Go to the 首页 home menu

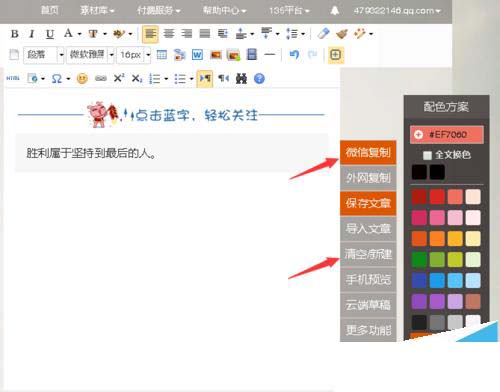tap(49, 11)
